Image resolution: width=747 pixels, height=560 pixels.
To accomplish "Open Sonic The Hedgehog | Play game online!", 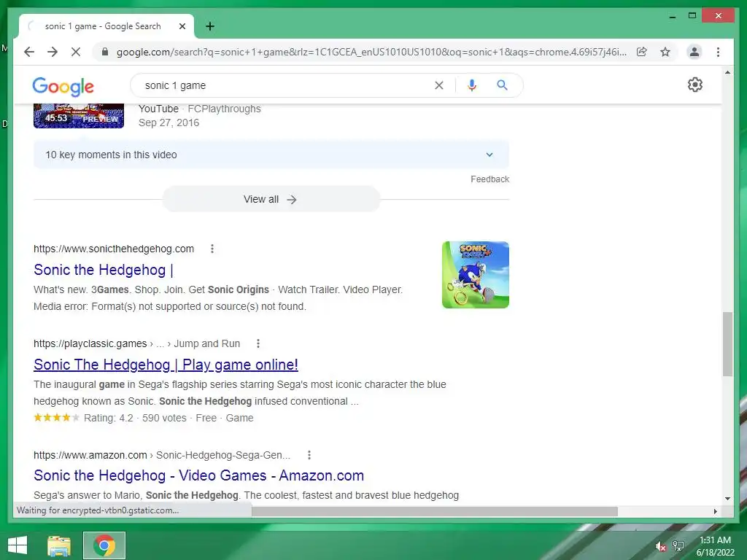I will (166, 365).
